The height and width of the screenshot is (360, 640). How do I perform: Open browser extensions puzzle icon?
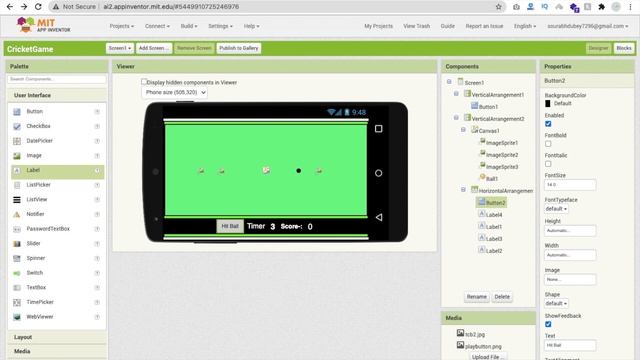(601, 7)
